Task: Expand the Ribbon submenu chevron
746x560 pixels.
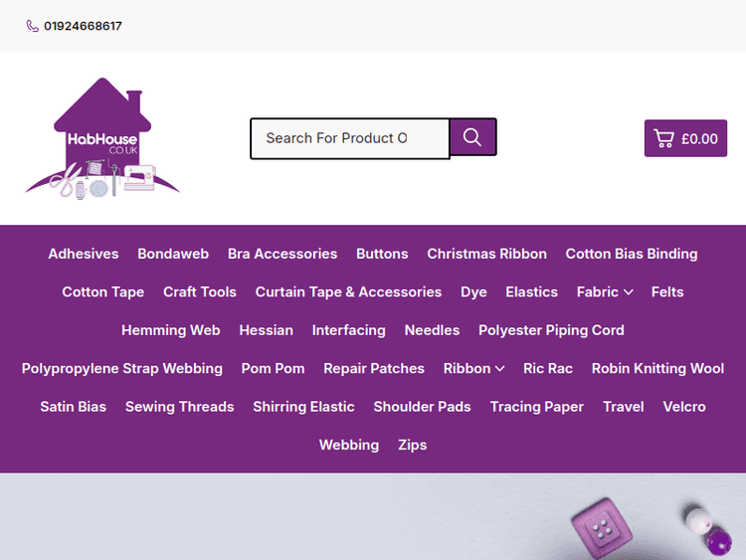Action: click(499, 369)
